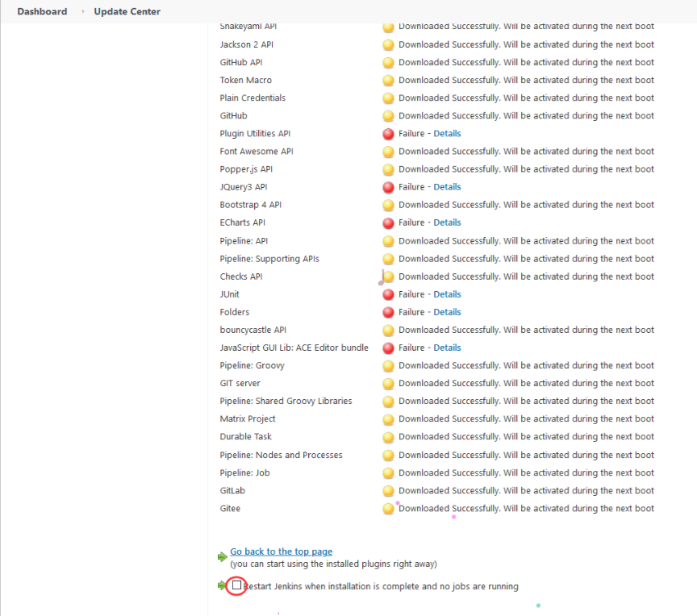Click the Gitee plugin name

coord(230,508)
